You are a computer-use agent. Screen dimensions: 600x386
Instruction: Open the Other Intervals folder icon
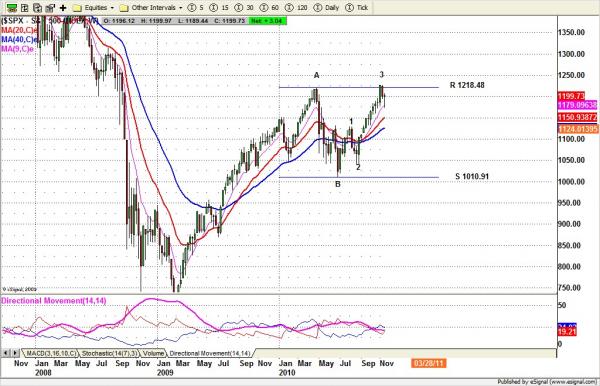coord(124,8)
